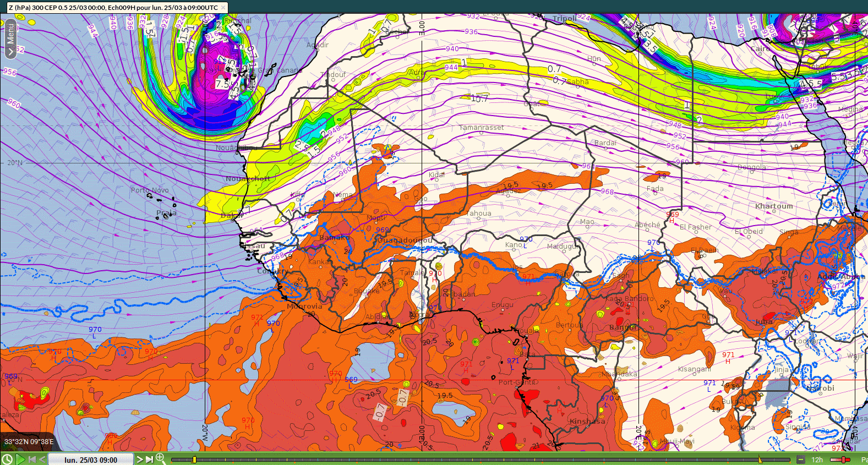Click the El Fasher city label
Screen dimensions: 868x465
coord(695,227)
